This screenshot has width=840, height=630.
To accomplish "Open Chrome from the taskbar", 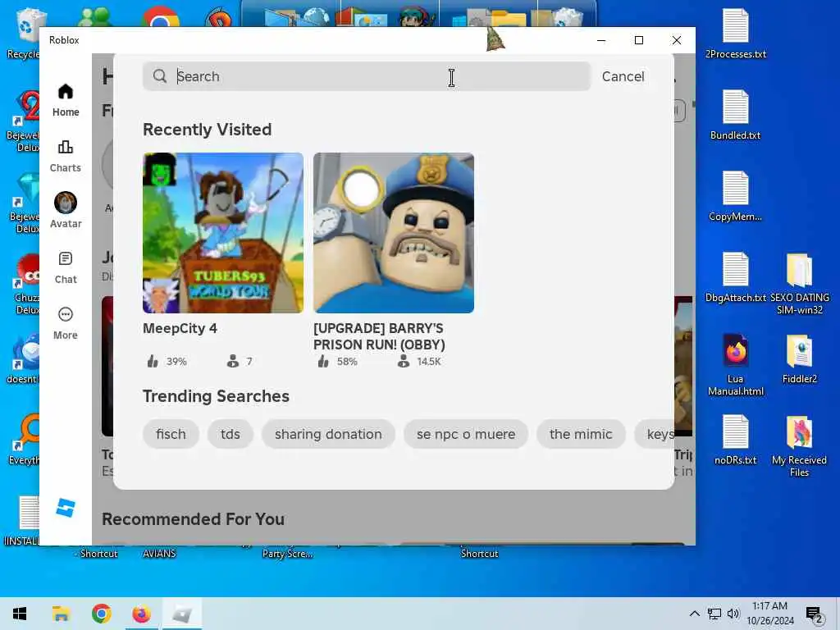I will [101, 614].
